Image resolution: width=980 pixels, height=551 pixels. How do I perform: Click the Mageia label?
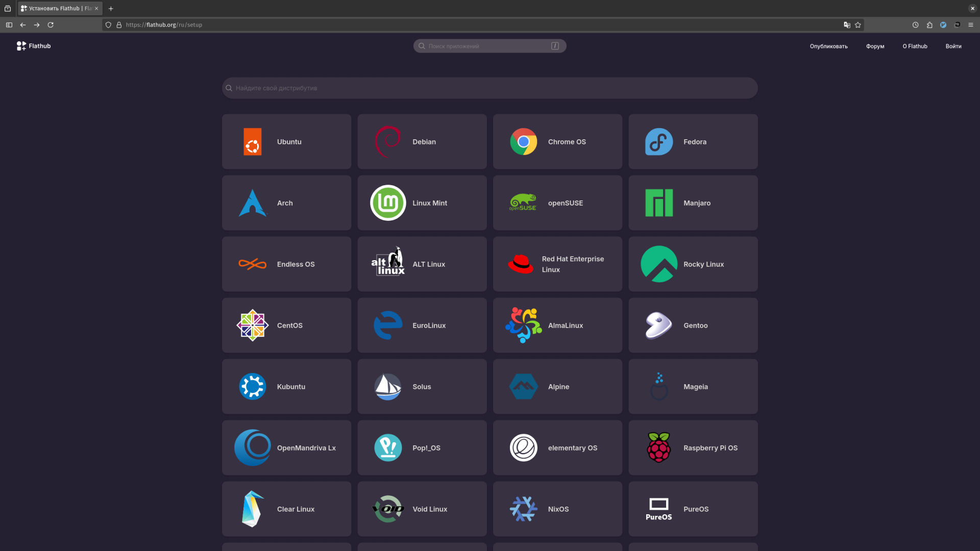pyautogui.click(x=696, y=387)
